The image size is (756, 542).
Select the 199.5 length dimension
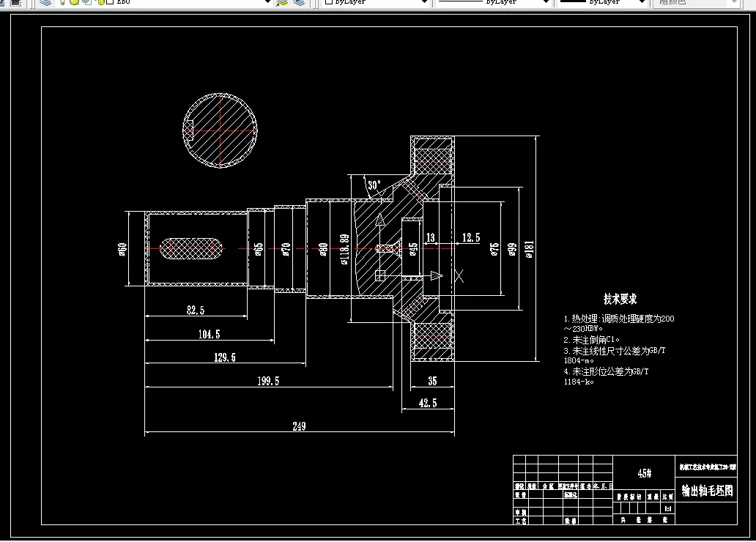tap(268, 381)
